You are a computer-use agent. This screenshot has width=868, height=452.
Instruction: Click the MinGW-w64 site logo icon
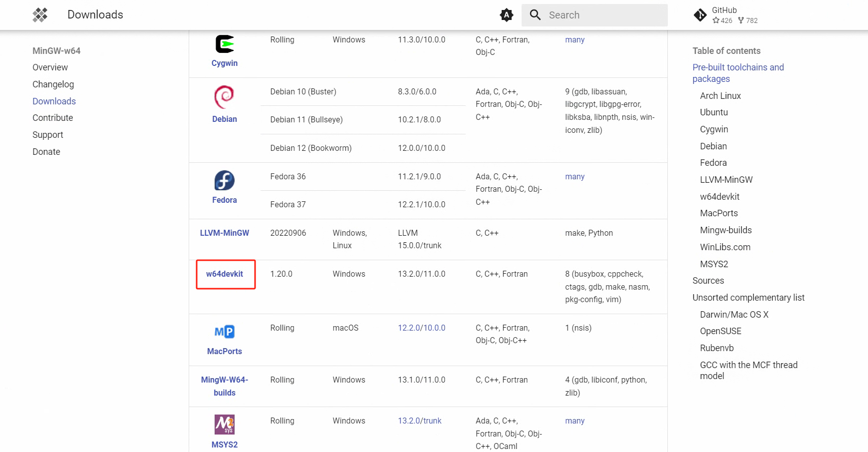40,15
